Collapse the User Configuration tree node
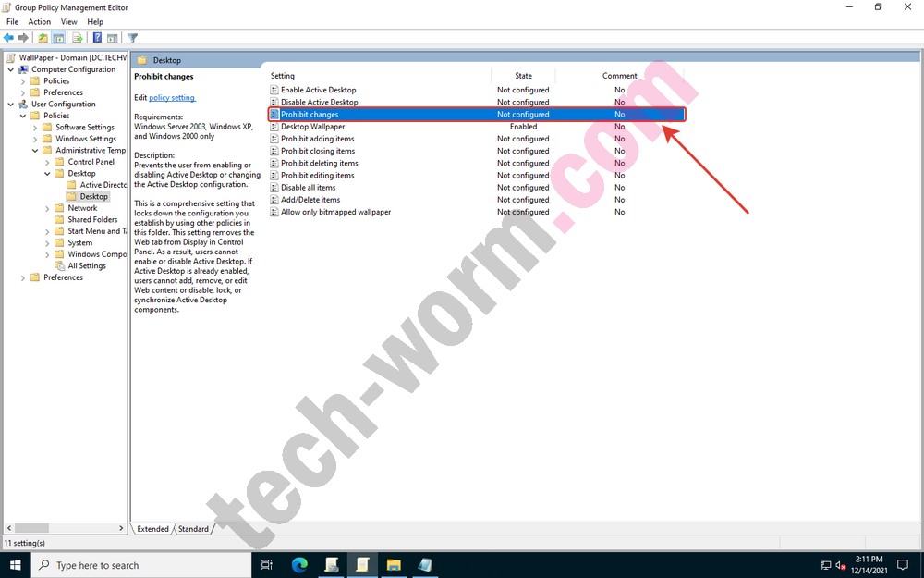The image size is (924, 578). 11,105
